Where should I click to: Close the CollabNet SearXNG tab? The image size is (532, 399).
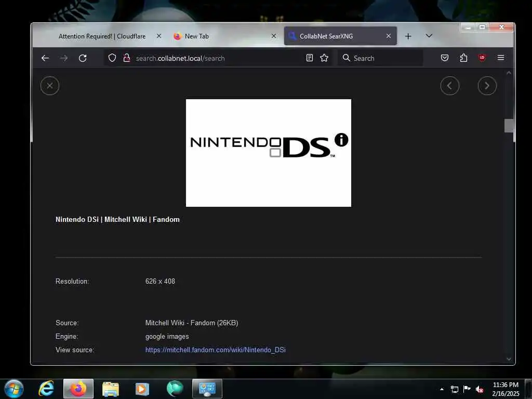pyautogui.click(x=389, y=36)
